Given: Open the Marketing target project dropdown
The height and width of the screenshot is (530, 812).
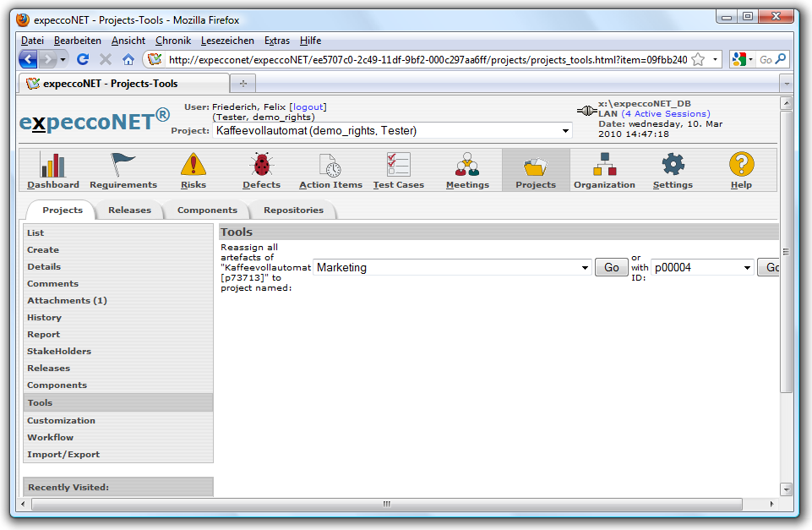Looking at the screenshot, I should point(585,268).
